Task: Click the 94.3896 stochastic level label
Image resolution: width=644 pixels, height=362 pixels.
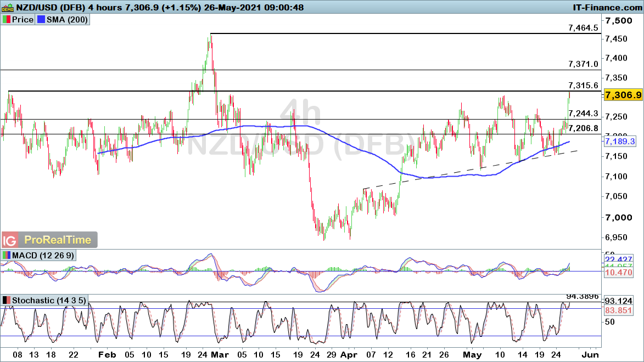Action: (x=582, y=296)
